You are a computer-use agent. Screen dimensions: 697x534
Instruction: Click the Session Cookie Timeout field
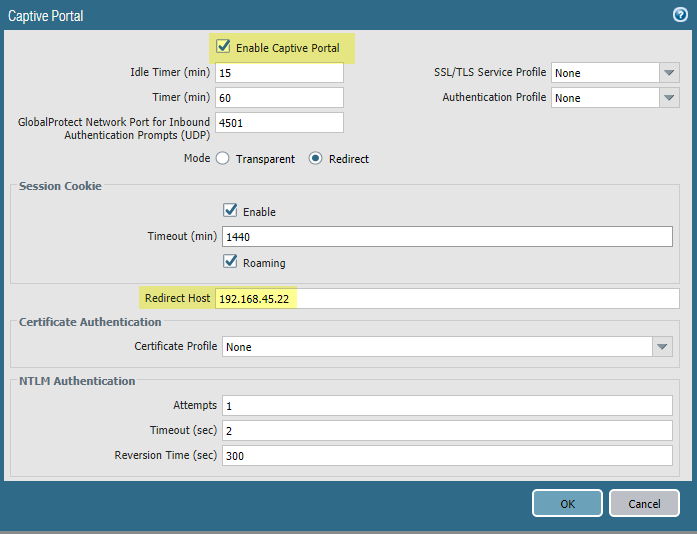coord(446,237)
